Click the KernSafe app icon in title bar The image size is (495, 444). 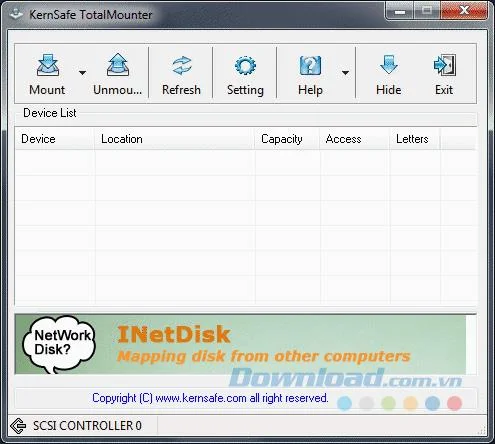(x=16, y=14)
